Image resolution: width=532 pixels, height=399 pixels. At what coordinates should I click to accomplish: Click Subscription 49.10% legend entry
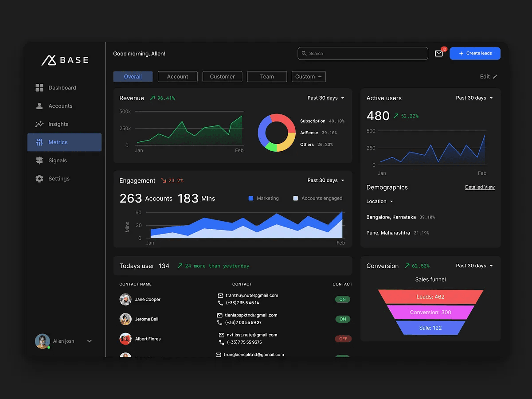[x=322, y=121]
